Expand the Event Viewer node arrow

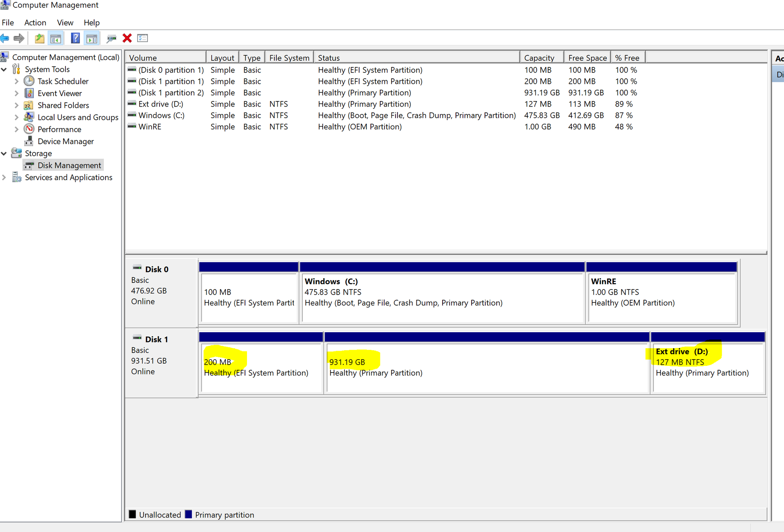16,93
